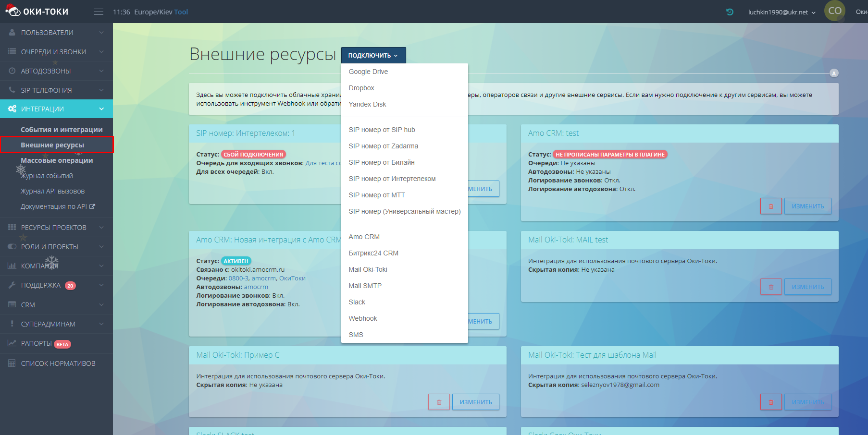Select Google Drive from connect menu
Screen dimensions: 868x435
pos(405,72)
